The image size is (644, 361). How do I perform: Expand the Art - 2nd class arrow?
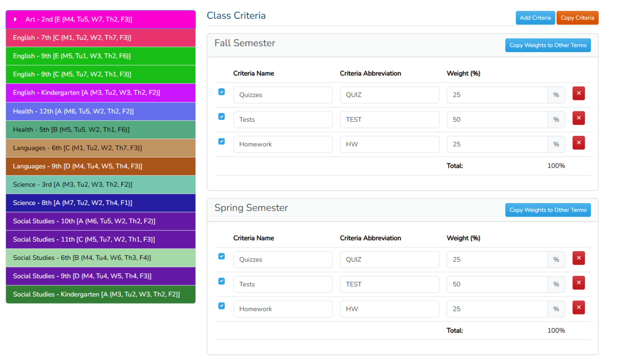click(16, 19)
